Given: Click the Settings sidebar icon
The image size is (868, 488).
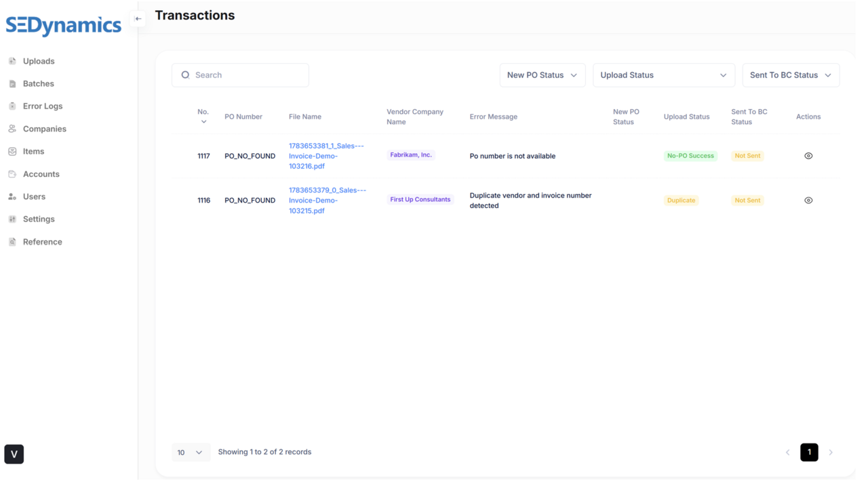Looking at the screenshot, I should point(12,219).
